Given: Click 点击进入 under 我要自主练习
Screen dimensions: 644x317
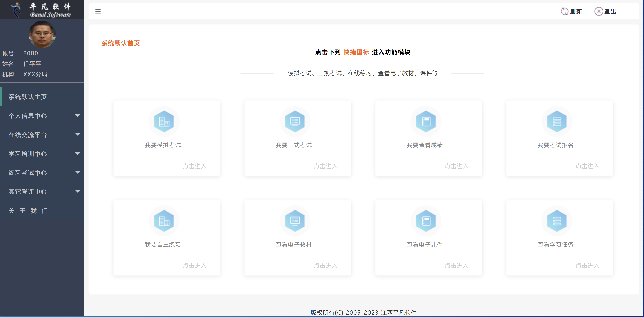Looking at the screenshot, I should coord(195,265).
